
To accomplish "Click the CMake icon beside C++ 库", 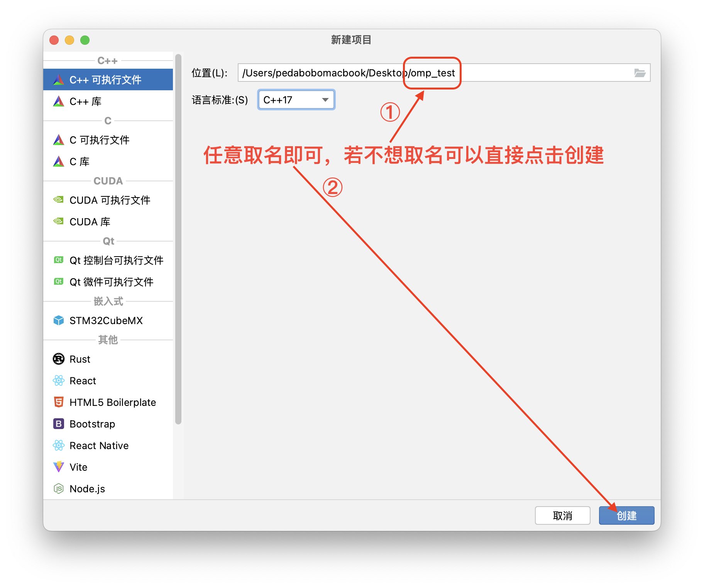I will coord(59,101).
